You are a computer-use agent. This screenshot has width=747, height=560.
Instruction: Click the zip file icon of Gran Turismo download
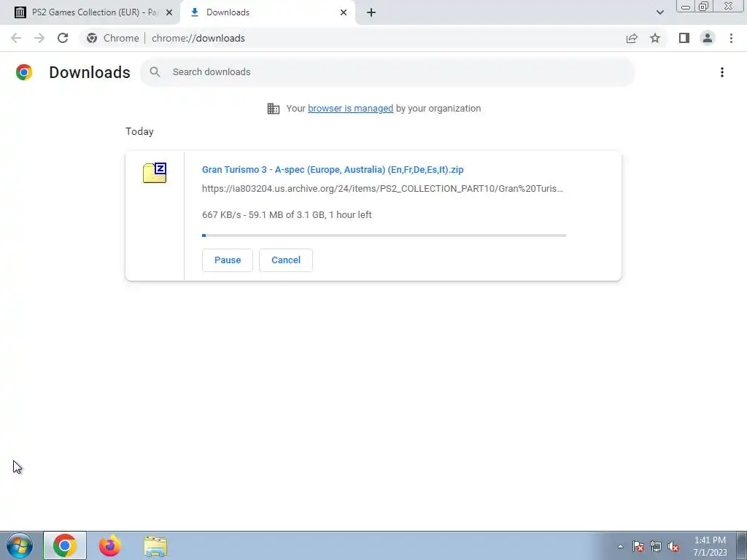(155, 173)
